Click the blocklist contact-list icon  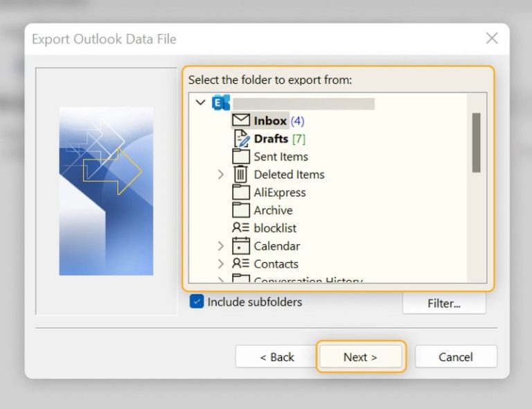click(x=241, y=228)
